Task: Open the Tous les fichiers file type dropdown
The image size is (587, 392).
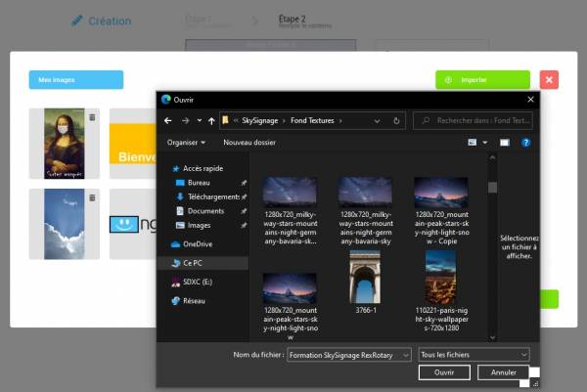Action: 474,355
